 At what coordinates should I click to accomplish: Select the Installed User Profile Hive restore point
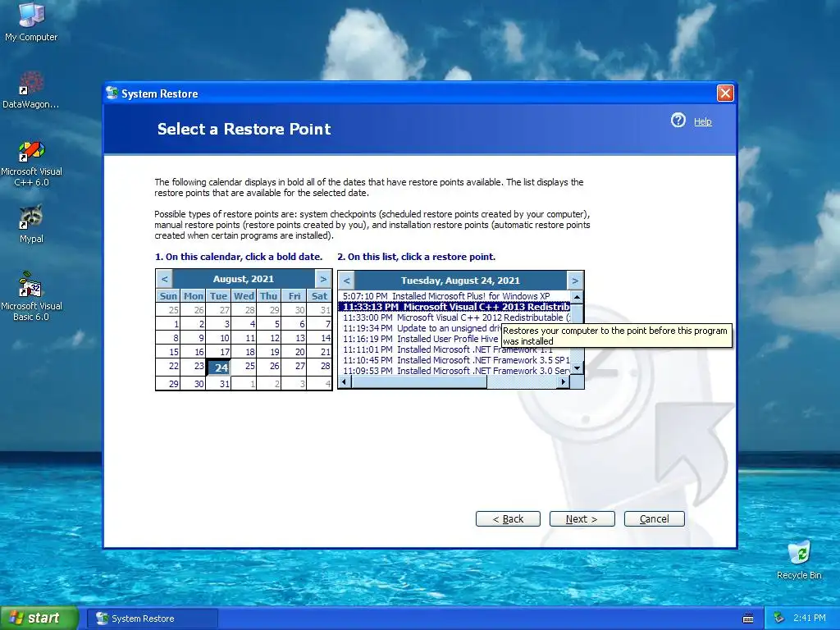pos(421,339)
